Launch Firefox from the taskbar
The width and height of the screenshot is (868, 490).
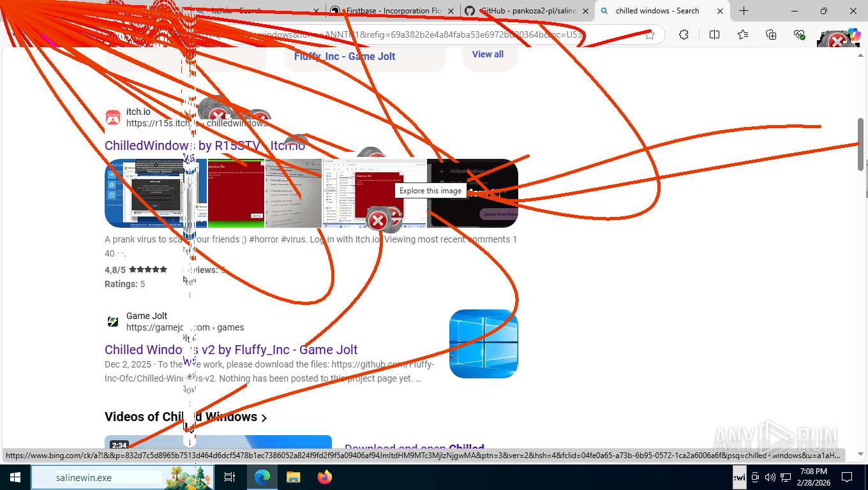coord(324,477)
